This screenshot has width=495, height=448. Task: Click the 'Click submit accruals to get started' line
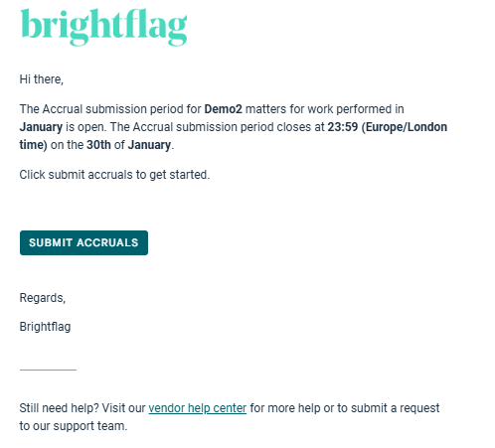pos(114,175)
